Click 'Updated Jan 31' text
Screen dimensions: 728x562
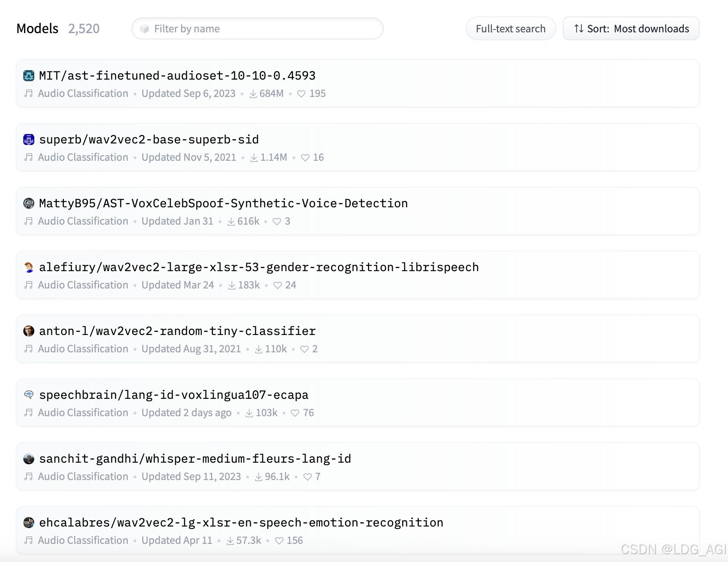[x=177, y=221]
